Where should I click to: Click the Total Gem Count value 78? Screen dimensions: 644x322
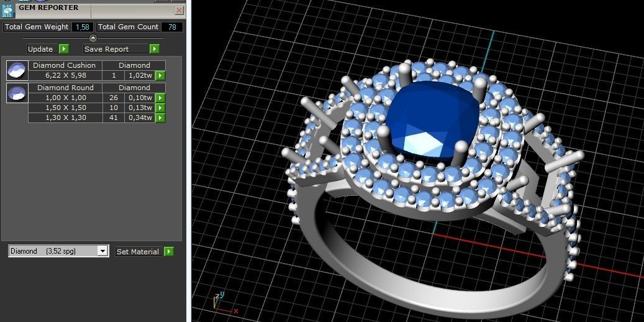[172, 27]
